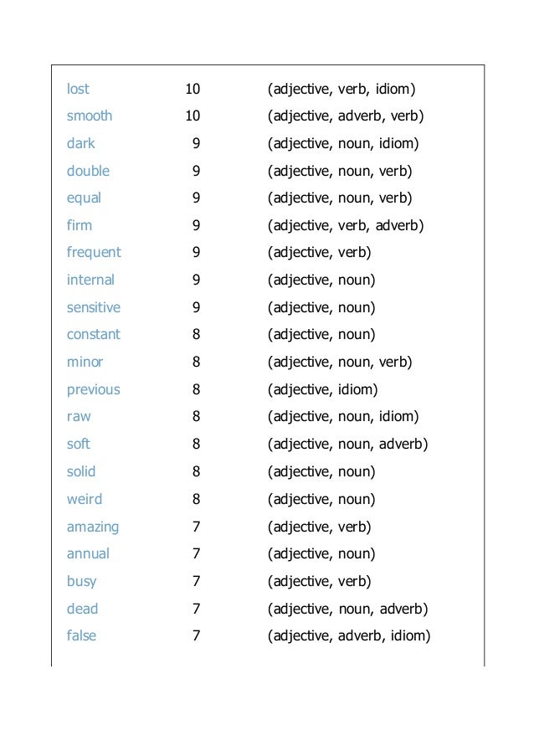
Task: Select the 'frequent' word link
Action: pos(94,253)
